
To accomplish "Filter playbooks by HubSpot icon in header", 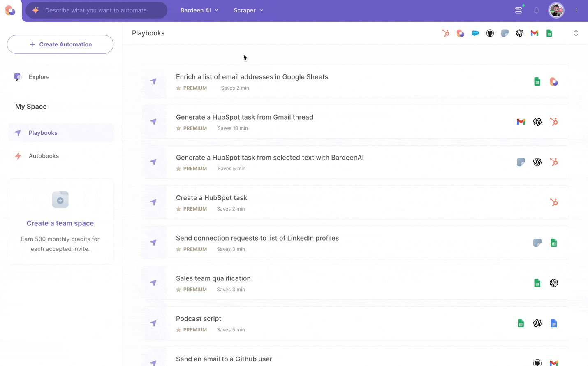I will click(x=446, y=33).
